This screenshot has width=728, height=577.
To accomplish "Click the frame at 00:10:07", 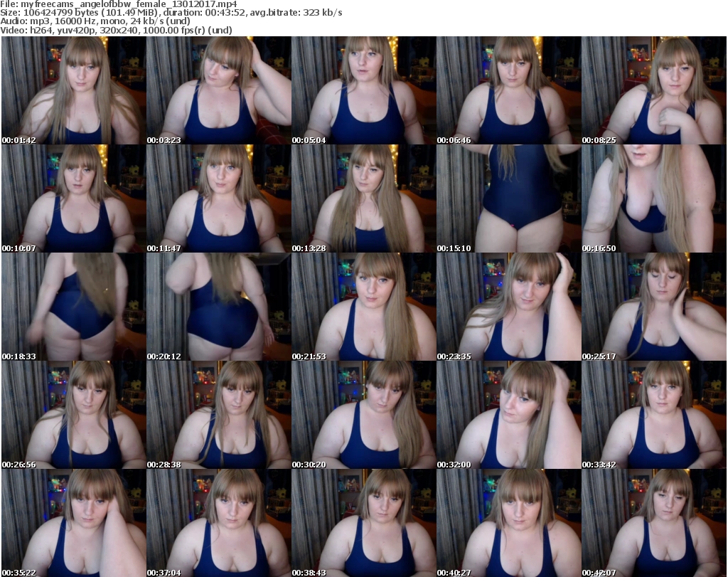I will [73, 198].
